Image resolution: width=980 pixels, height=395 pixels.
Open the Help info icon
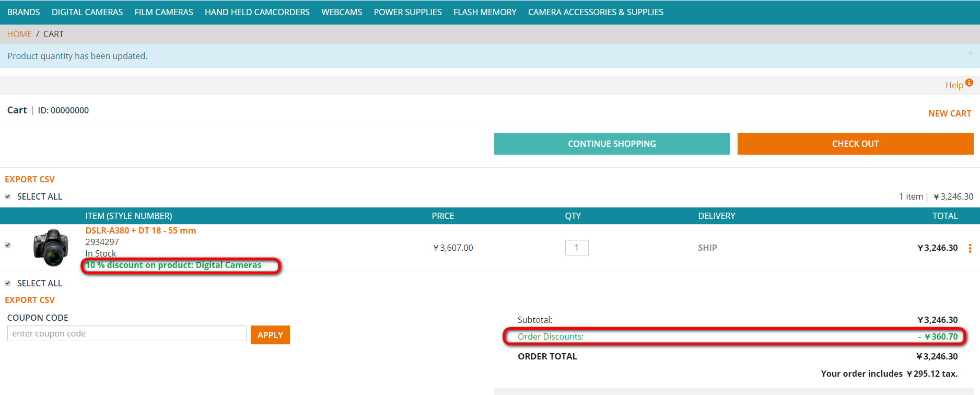969,83
